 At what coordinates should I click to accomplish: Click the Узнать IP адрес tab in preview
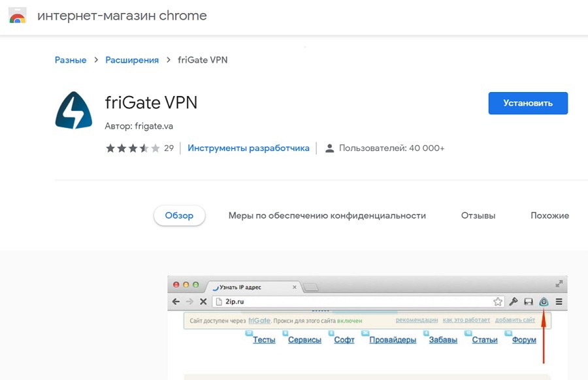click(253, 287)
